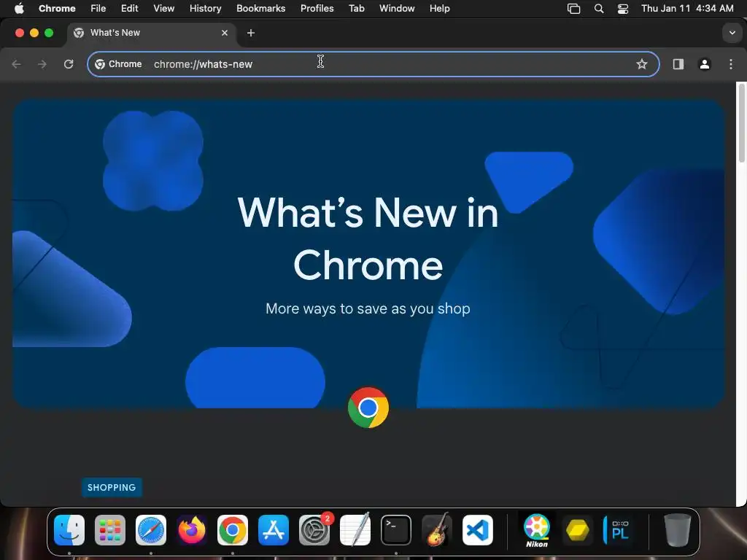Open Terminal from the dock
The width and height of the screenshot is (747, 560).
click(396, 530)
